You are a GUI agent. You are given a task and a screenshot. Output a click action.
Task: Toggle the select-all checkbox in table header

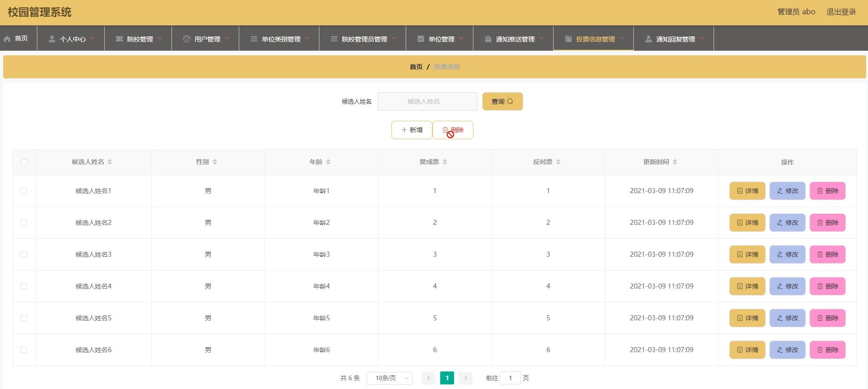click(x=24, y=162)
